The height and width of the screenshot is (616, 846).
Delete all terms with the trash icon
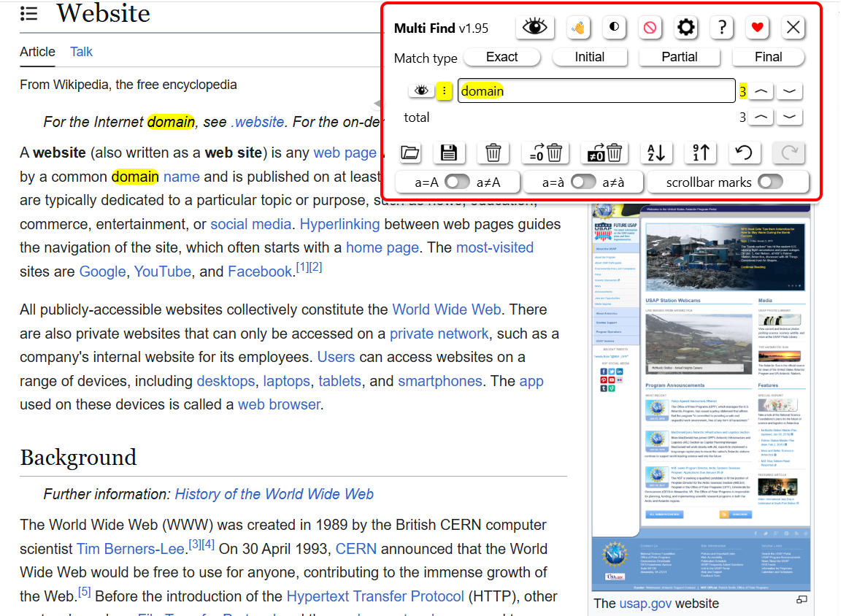coord(493,153)
